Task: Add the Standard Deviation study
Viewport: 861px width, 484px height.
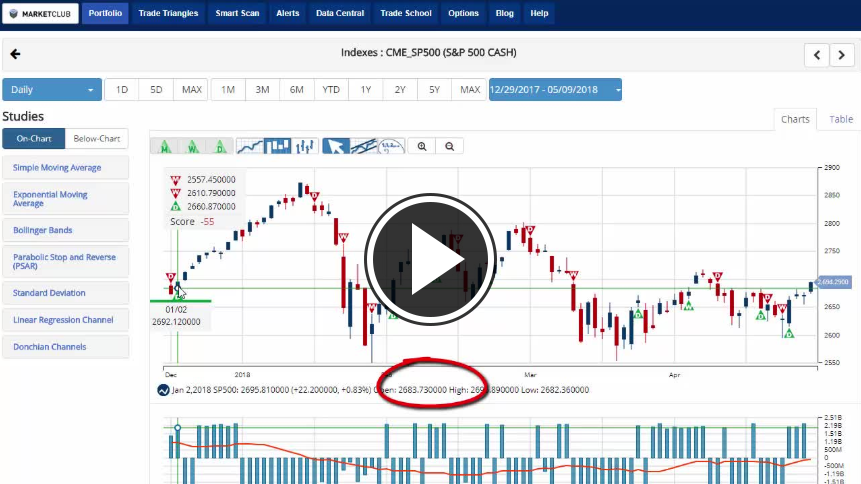Action: (x=65, y=293)
